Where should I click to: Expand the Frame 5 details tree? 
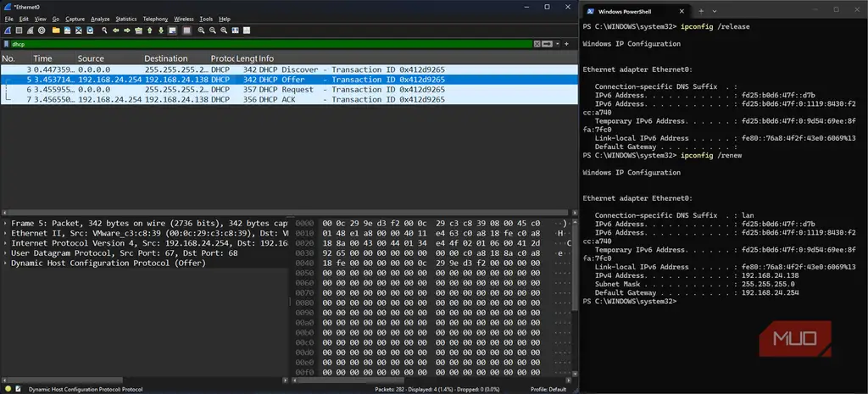coord(6,224)
